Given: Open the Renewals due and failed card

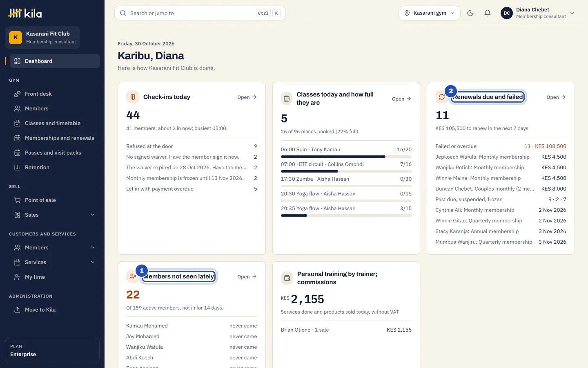Looking at the screenshot, I should (x=556, y=97).
